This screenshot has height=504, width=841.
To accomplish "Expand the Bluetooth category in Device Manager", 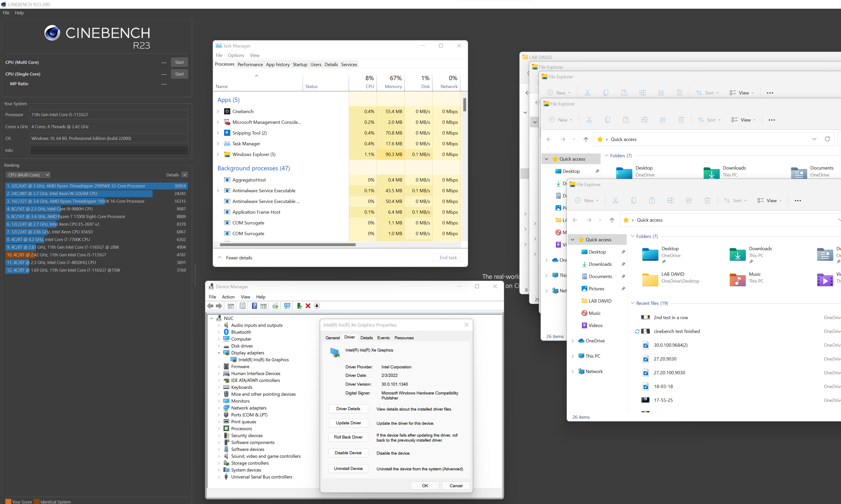I will [219, 332].
